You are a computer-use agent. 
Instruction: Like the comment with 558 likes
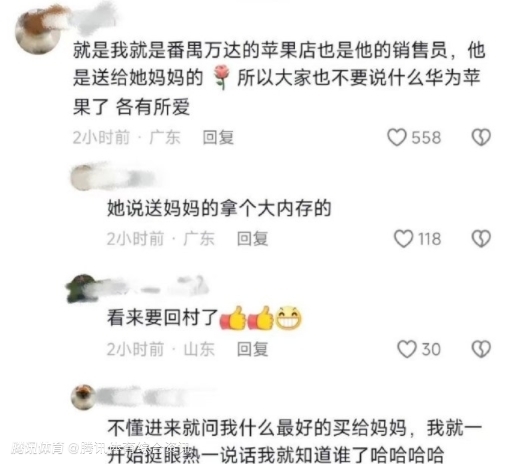(x=397, y=137)
